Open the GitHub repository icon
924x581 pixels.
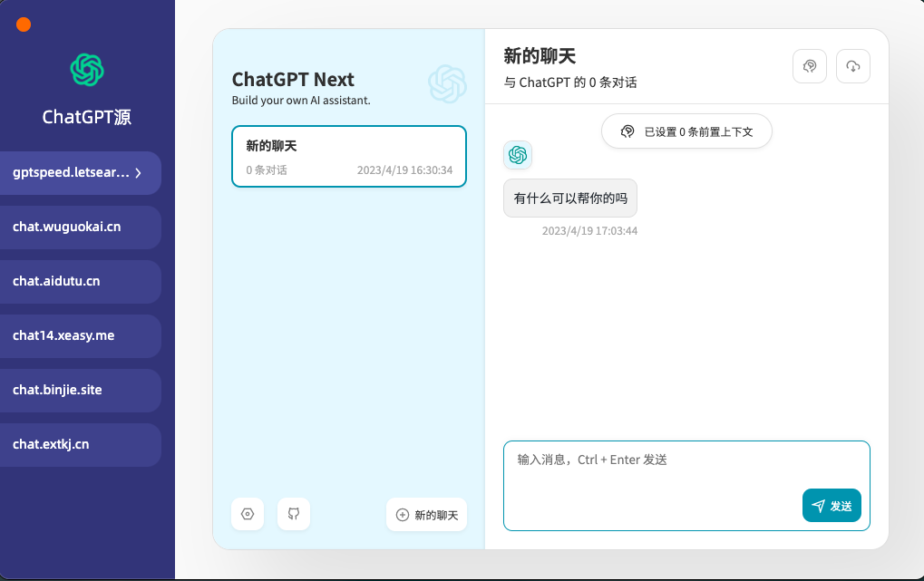pyautogui.click(x=293, y=514)
